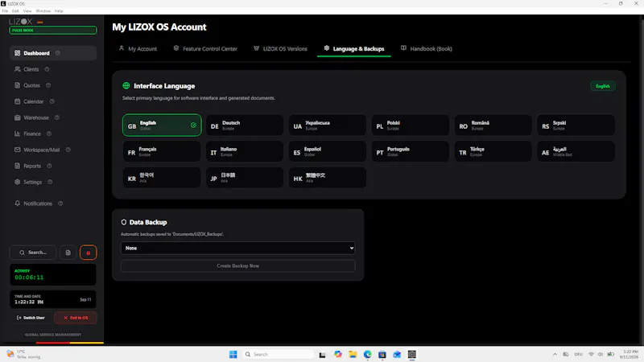Choose the Ukrainian (UA) language card
This screenshot has height=362, width=644.
(x=328, y=125)
